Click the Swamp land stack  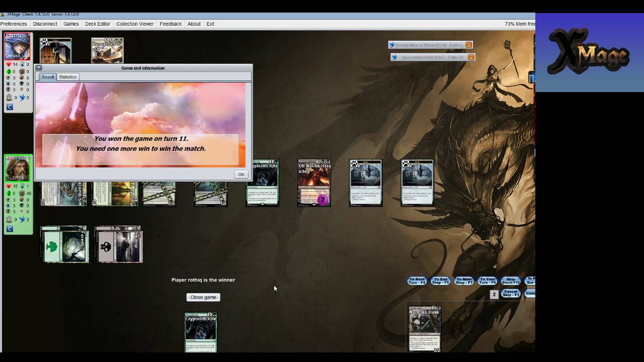pyautogui.click(x=119, y=245)
